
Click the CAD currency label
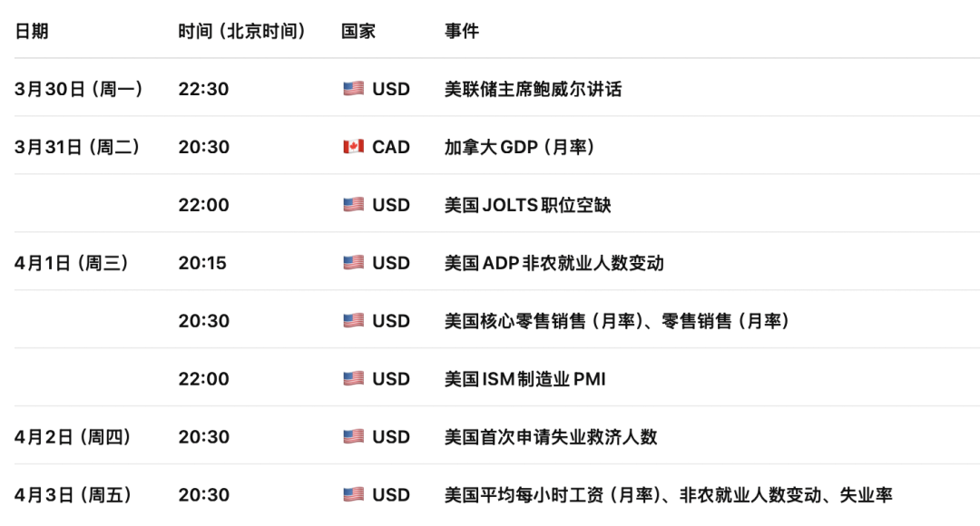coord(391,147)
